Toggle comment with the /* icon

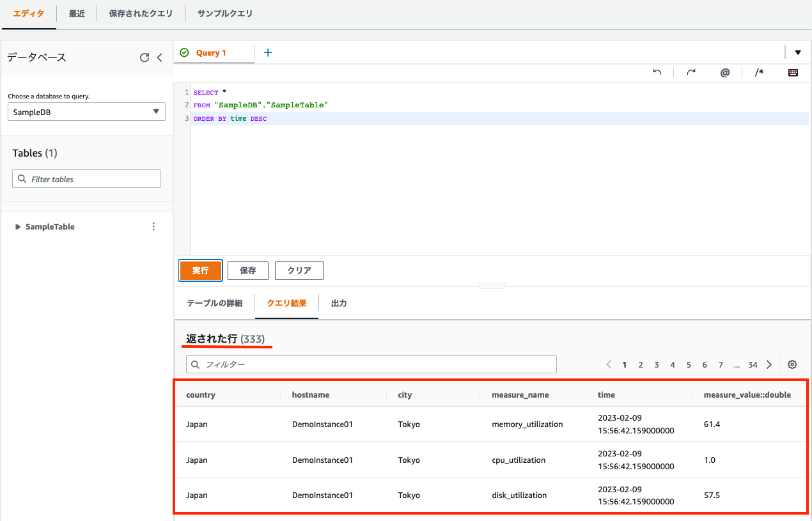tap(759, 72)
